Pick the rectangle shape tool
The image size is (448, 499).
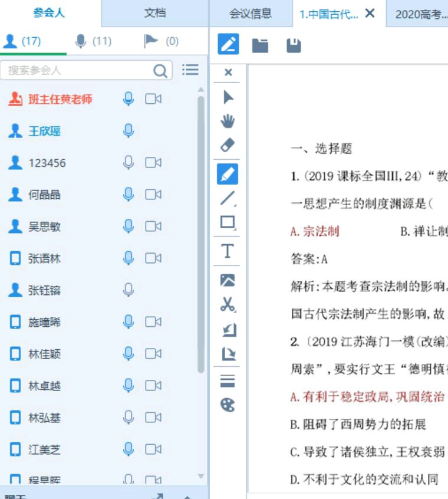point(228,222)
